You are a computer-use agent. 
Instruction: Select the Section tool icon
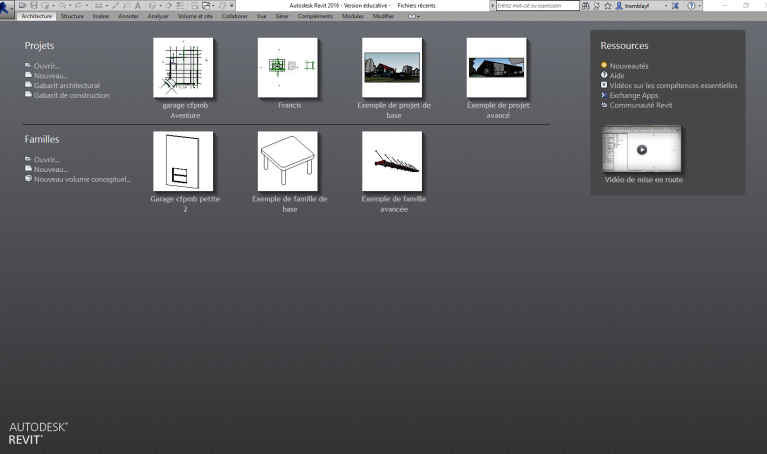pyautogui.click(x=168, y=5)
